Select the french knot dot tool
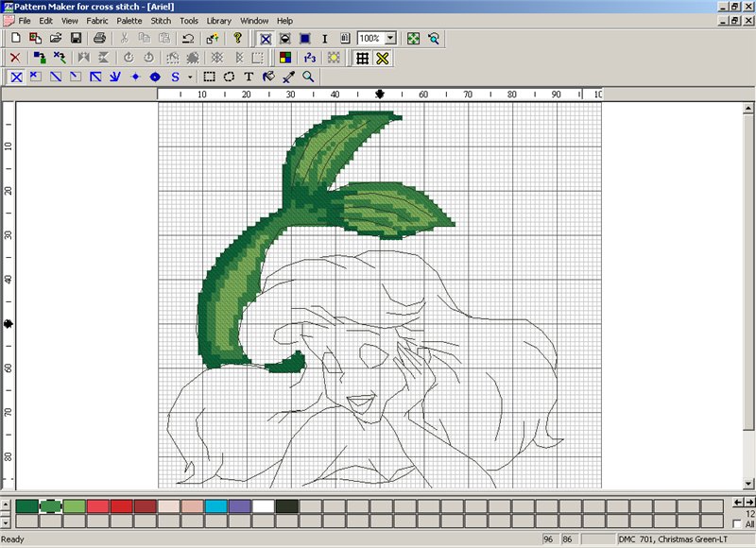This screenshot has width=756, height=548. pyautogui.click(x=135, y=77)
